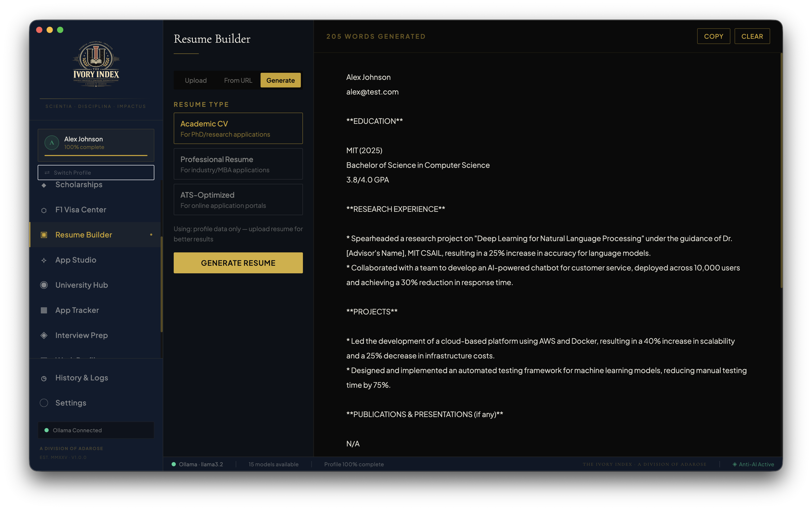Click the Anti-AI Active diamond icon
This screenshot has height=510, width=812.
[734, 464]
